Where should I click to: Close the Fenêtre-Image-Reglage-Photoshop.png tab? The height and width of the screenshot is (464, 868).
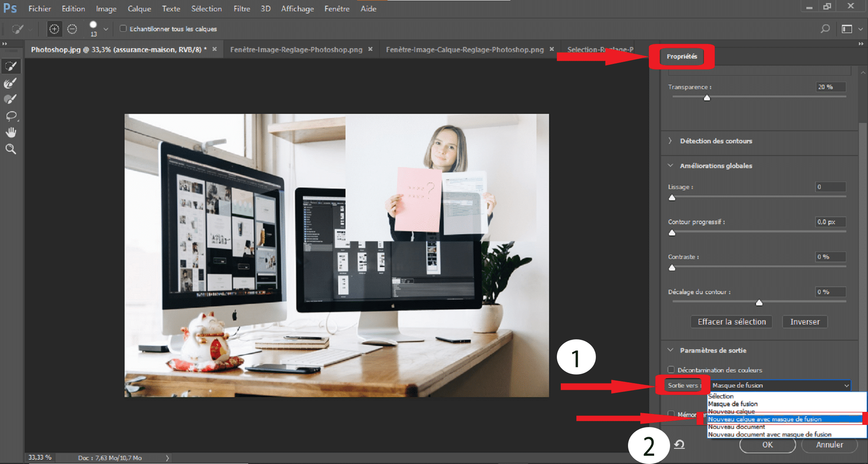point(370,49)
